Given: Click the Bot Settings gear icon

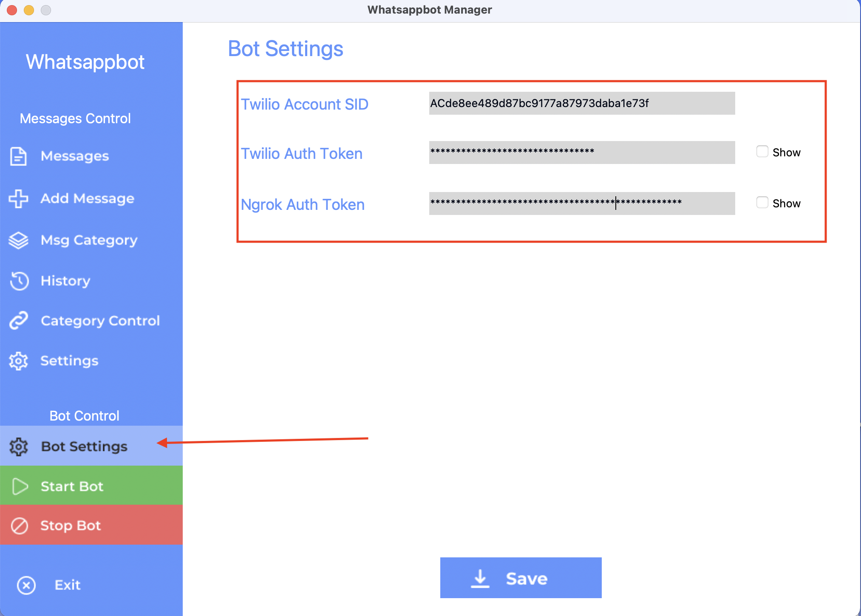Looking at the screenshot, I should pos(18,447).
